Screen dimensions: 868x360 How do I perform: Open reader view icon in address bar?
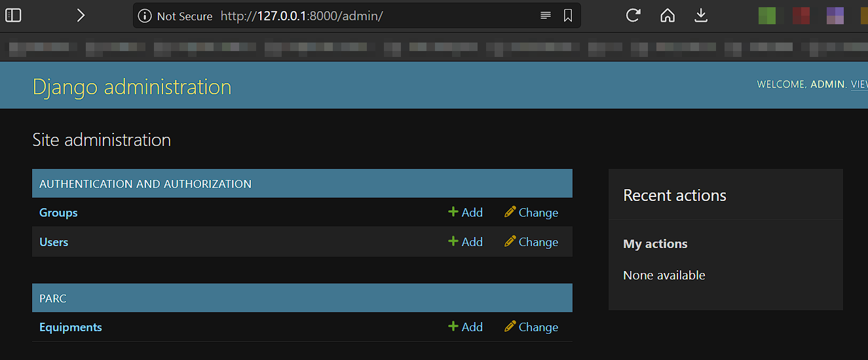coord(546,16)
